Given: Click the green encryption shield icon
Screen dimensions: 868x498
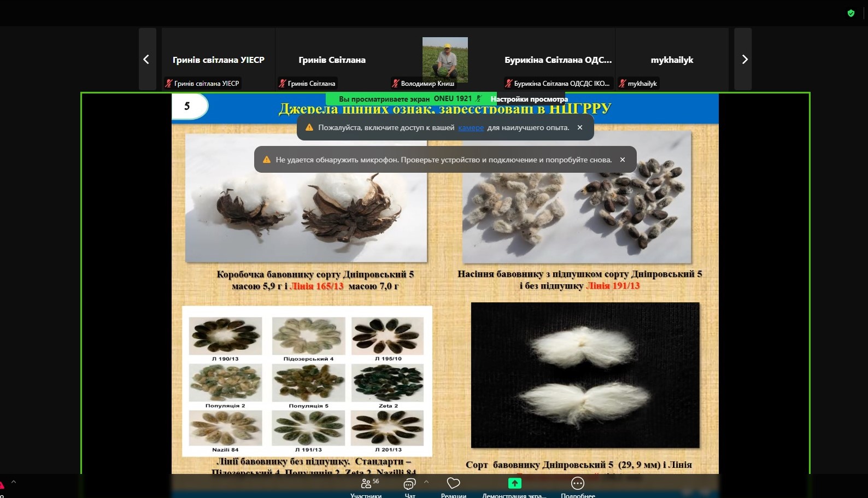Looking at the screenshot, I should 851,13.
